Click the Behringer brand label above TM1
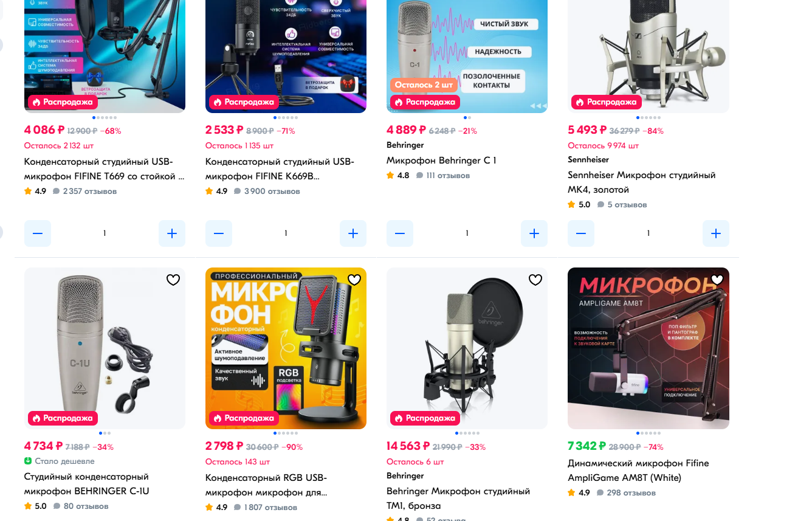 [405, 475]
